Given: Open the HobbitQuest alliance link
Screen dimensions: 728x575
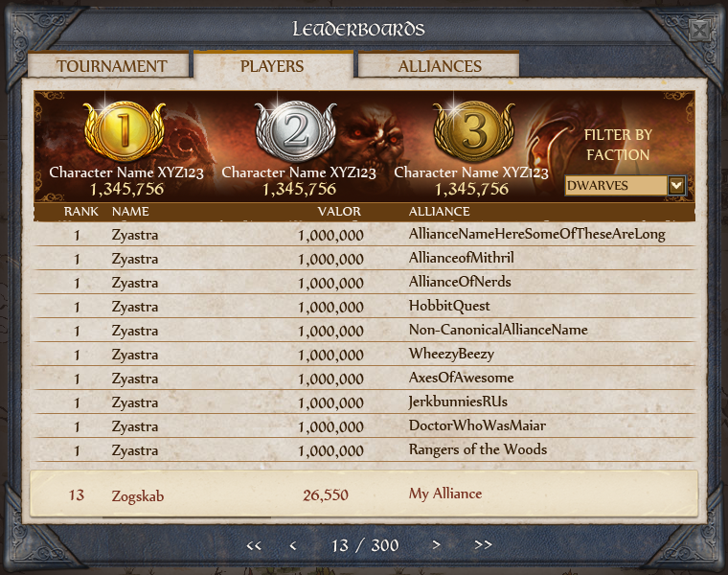Looking at the screenshot, I should [449, 306].
